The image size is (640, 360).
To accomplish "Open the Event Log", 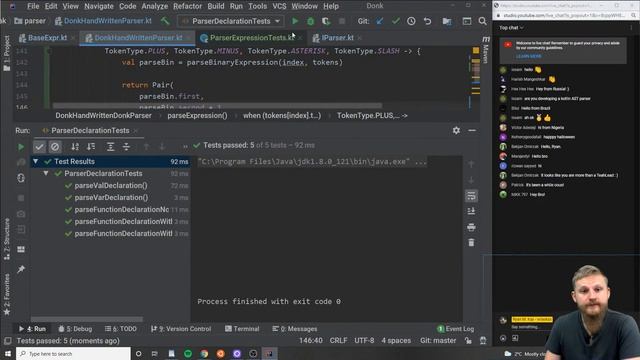I will click(x=456, y=329).
